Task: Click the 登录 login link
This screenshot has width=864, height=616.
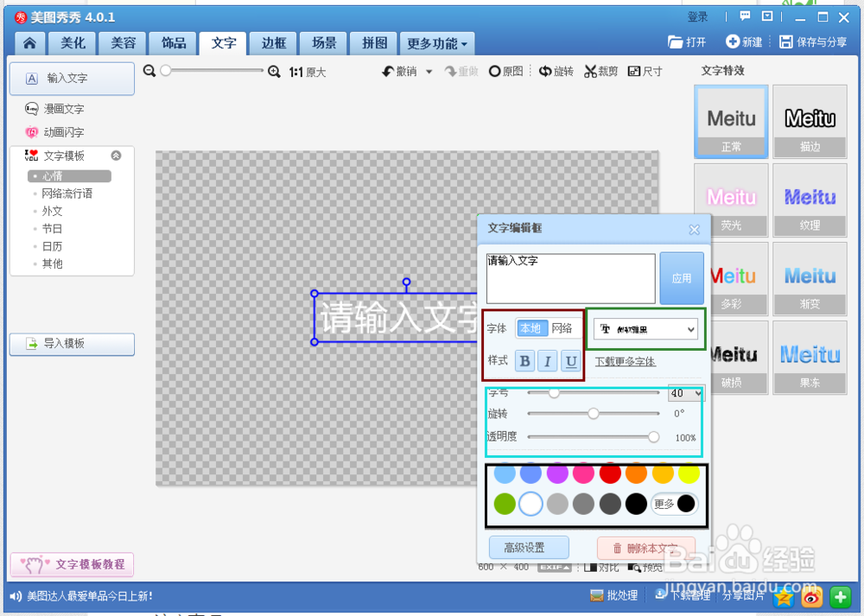Action: (697, 17)
